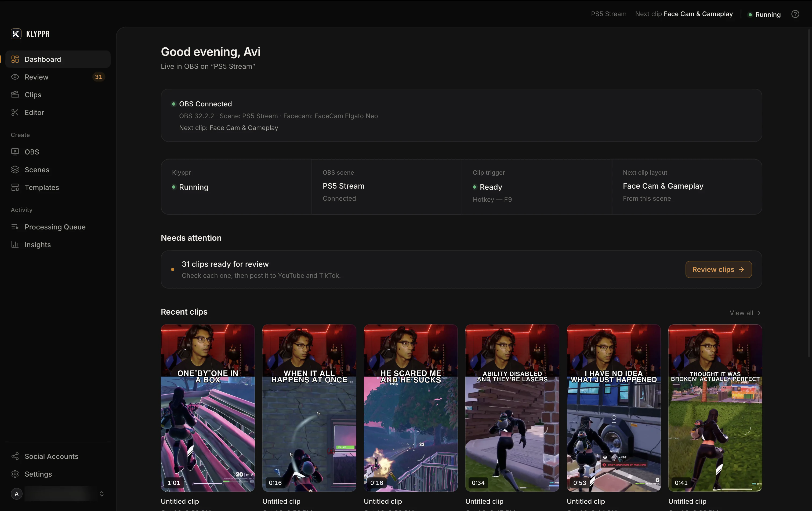Click the Settings gear icon

tap(15, 474)
